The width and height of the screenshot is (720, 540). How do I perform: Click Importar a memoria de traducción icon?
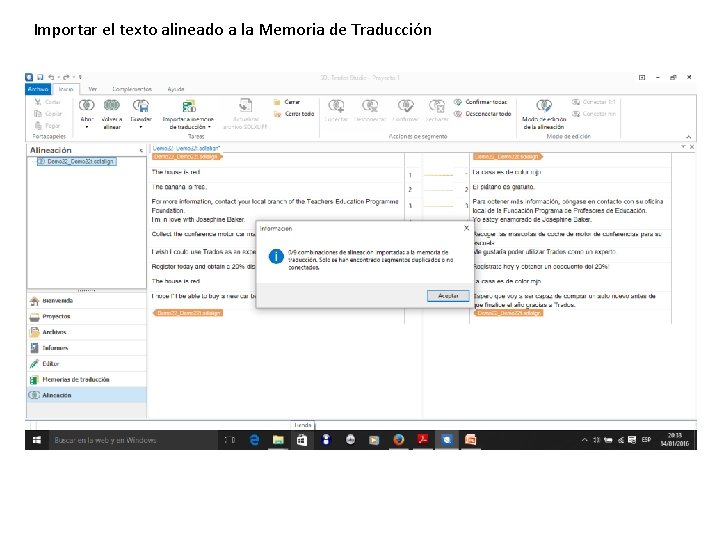click(x=189, y=106)
